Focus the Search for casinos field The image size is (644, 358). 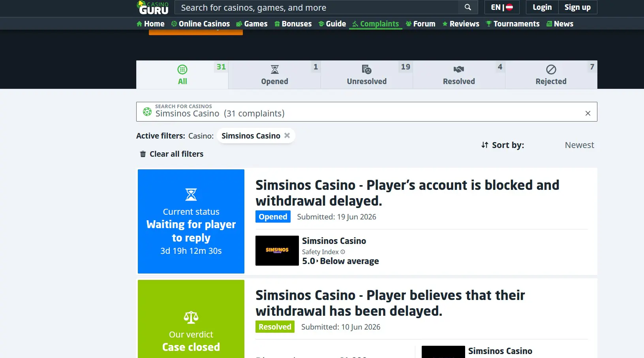(x=367, y=112)
